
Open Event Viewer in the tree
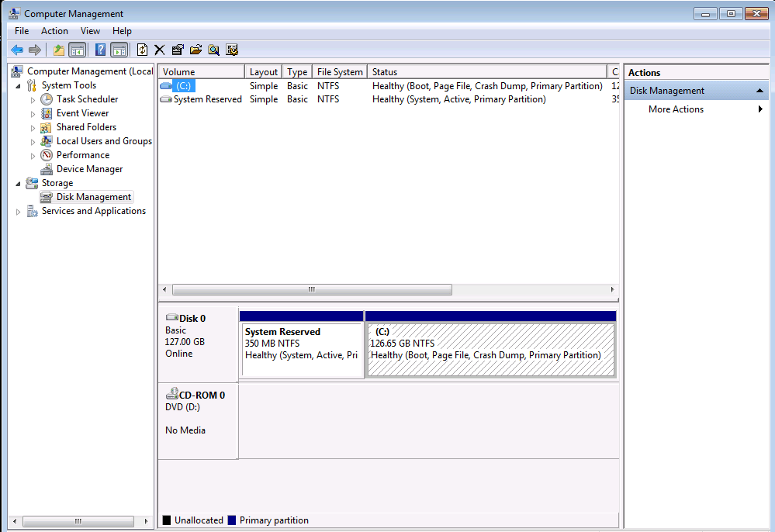(x=82, y=113)
